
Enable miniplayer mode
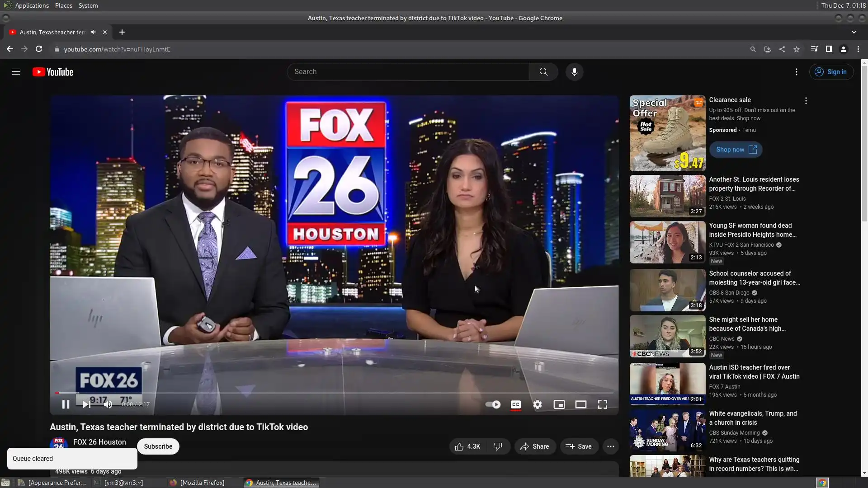point(559,404)
